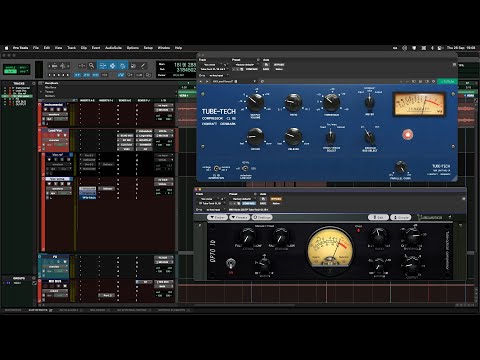480x360 pixels.
Task: Open the Presets dropdown in OPTO plugin
Action: [x=240, y=217]
